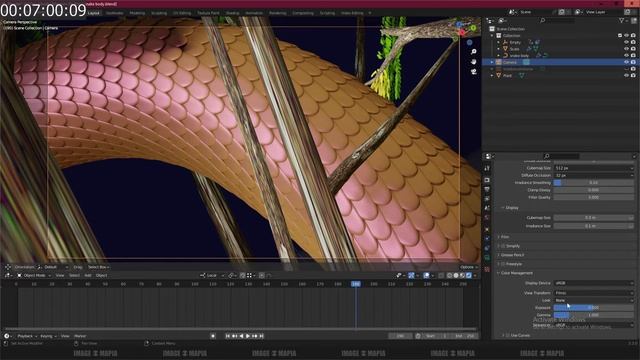
Task: Click the viewport pan hand icon
Action: [x=473, y=62]
